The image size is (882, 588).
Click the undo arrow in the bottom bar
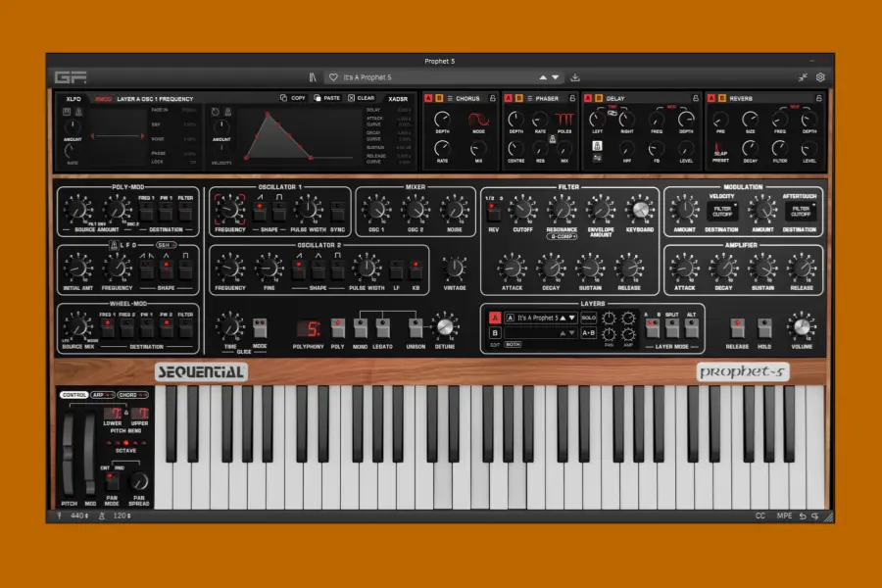point(803,516)
